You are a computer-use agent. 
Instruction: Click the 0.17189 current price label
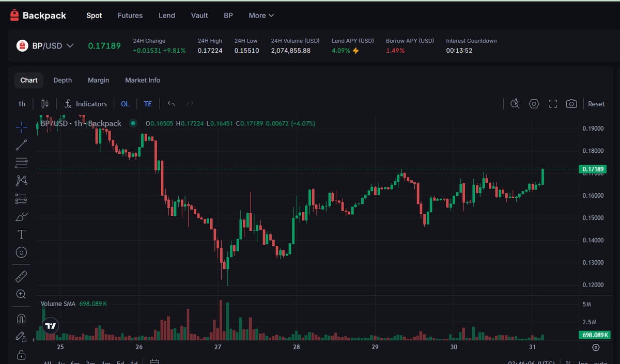(x=593, y=169)
